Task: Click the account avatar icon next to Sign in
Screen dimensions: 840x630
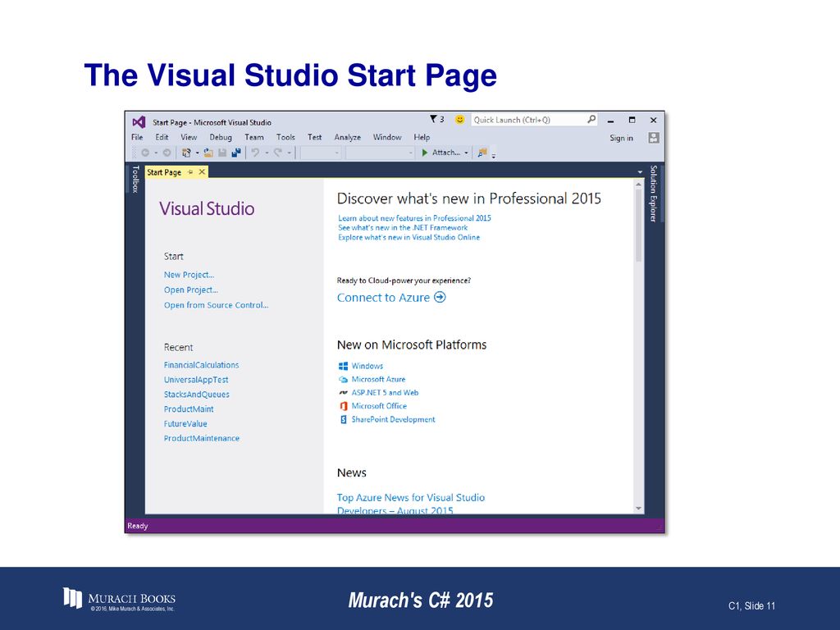Action: (x=654, y=138)
